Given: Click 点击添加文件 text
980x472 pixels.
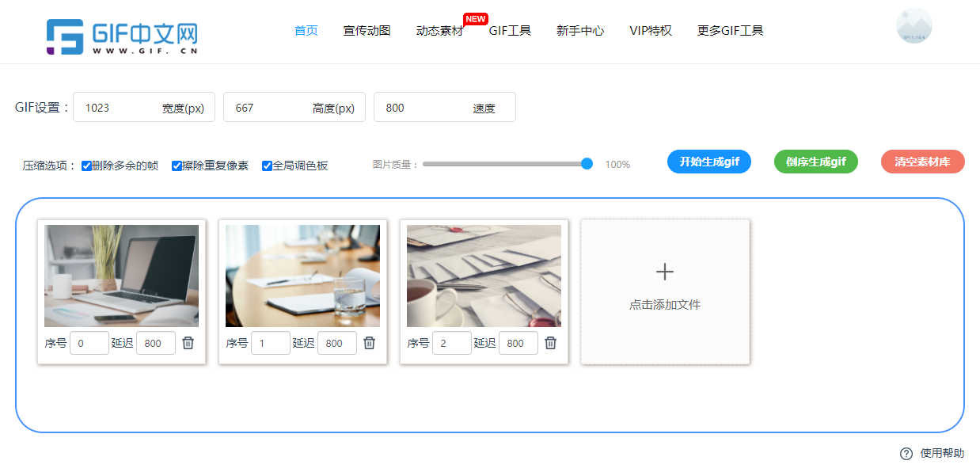Looking at the screenshot, I should (x=665, y=304).
